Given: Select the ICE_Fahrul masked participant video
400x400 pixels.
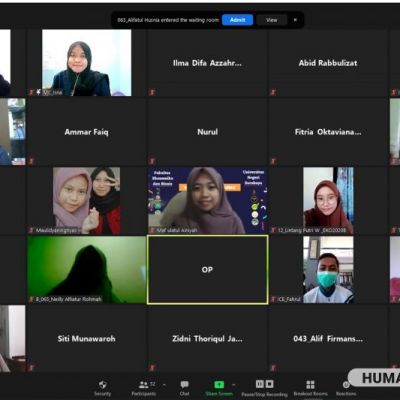Looking at the screenshot, I should (328, 270).
